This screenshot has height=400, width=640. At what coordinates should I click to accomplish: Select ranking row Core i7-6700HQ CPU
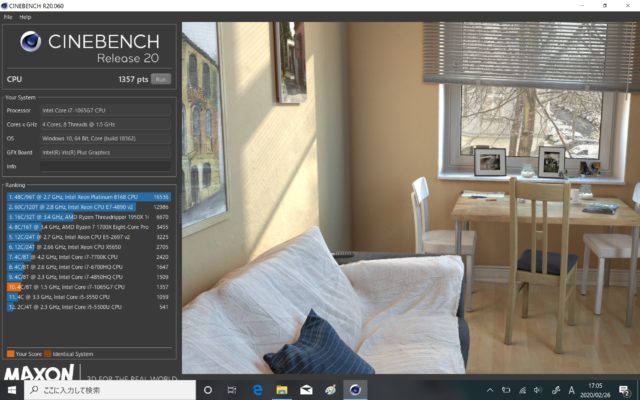(x=89, y=267)
